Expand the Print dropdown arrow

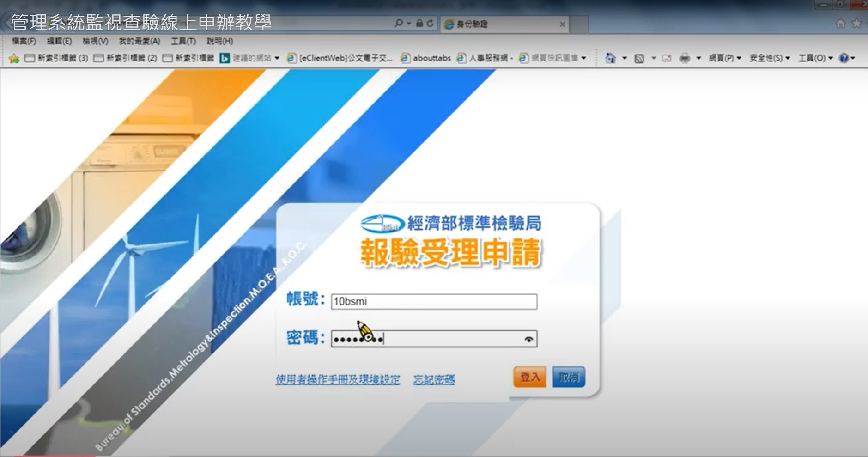coord(698,58)
